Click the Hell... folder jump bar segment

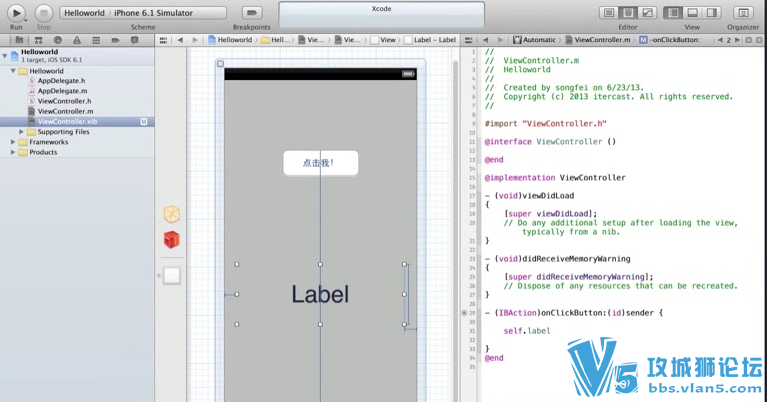coord(275,40)
